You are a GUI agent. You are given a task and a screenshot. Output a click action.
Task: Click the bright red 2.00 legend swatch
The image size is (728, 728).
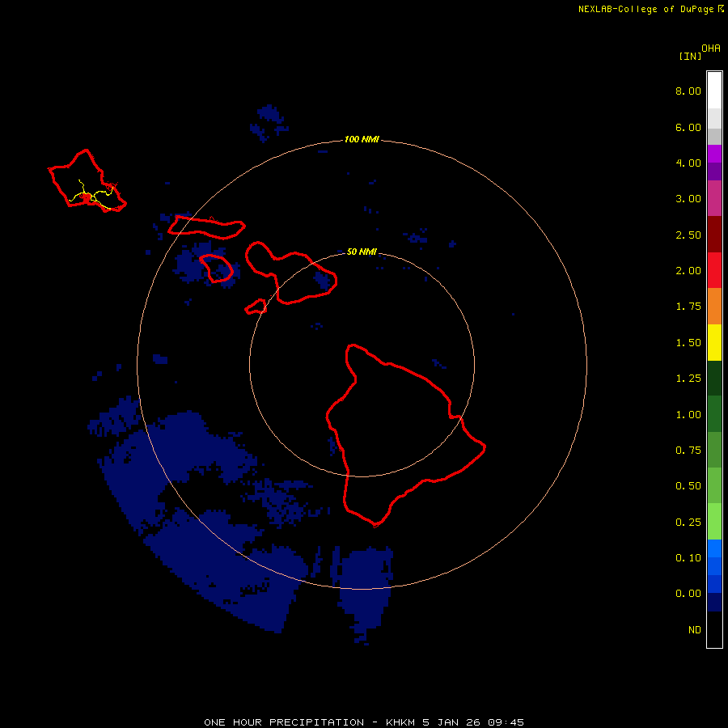click(714, 270)
